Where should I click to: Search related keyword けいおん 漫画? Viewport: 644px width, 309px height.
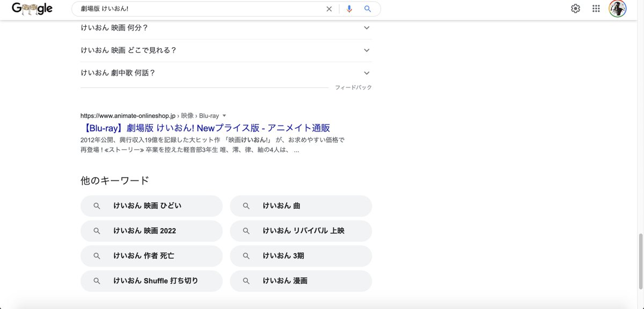coord(301,281)
